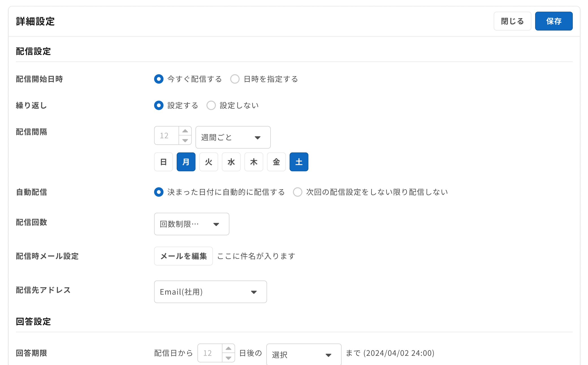Choose 設定しない for 繰り返し

click(211, 105)
